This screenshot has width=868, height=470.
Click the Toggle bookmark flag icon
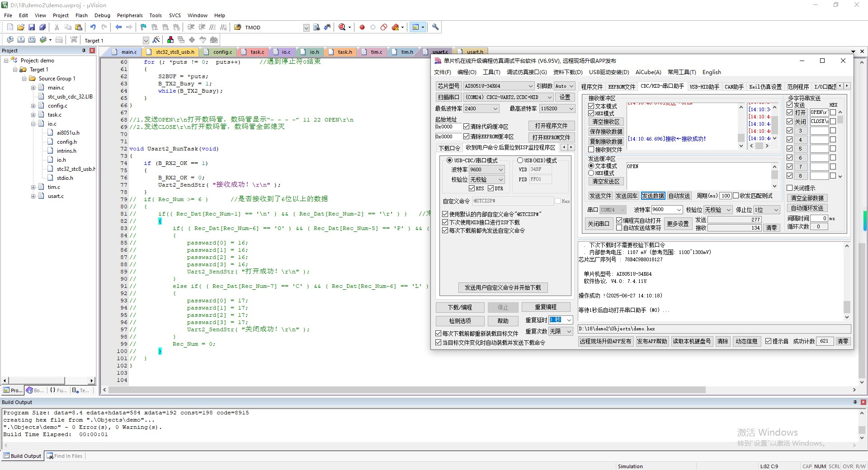(143, 28)
